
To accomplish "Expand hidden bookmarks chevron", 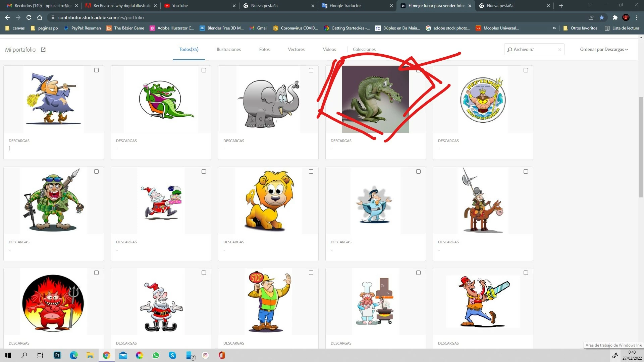I will point(554,28).
